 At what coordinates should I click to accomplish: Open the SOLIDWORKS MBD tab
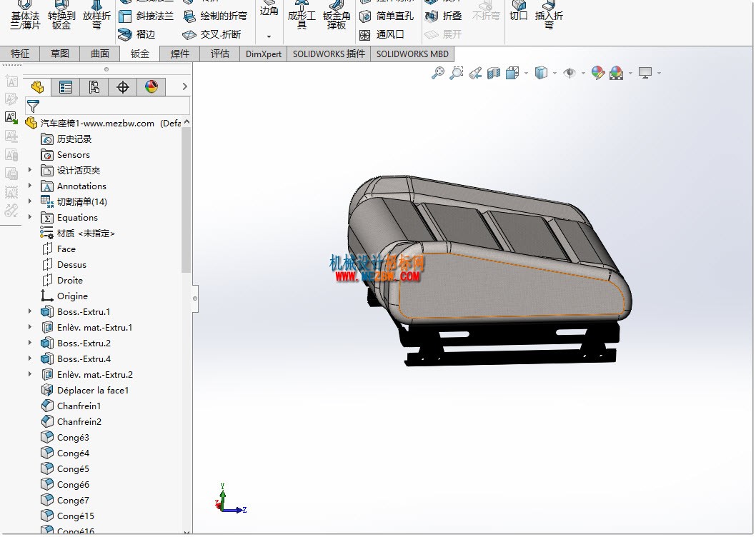pyautogui.click(x=412, y=54)
